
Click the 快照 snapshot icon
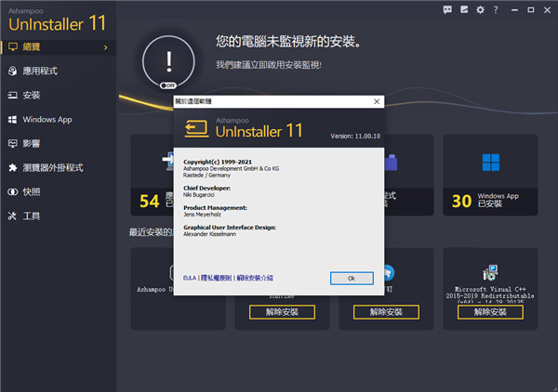[x=13, y=192]
